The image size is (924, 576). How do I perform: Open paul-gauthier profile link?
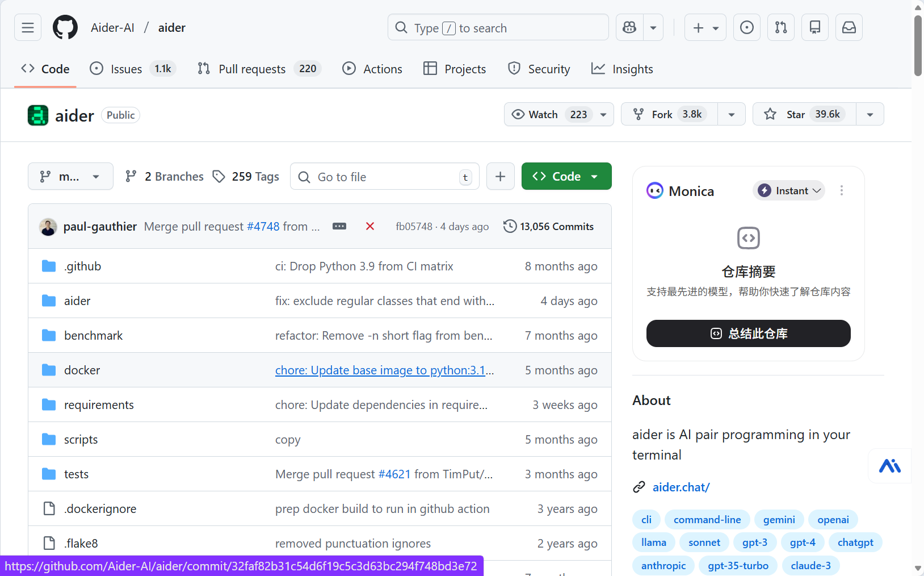tap(100, 226)
